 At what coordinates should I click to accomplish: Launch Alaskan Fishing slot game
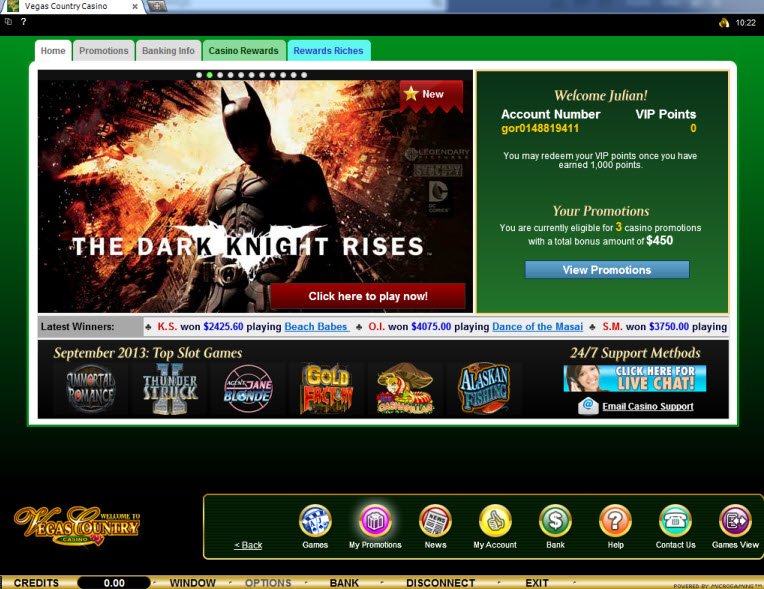(x=484, y=389)
